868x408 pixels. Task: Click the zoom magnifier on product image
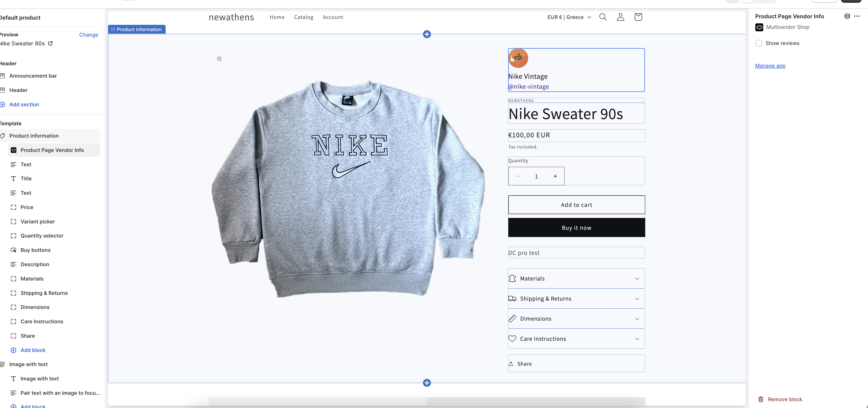coord(219,59)
